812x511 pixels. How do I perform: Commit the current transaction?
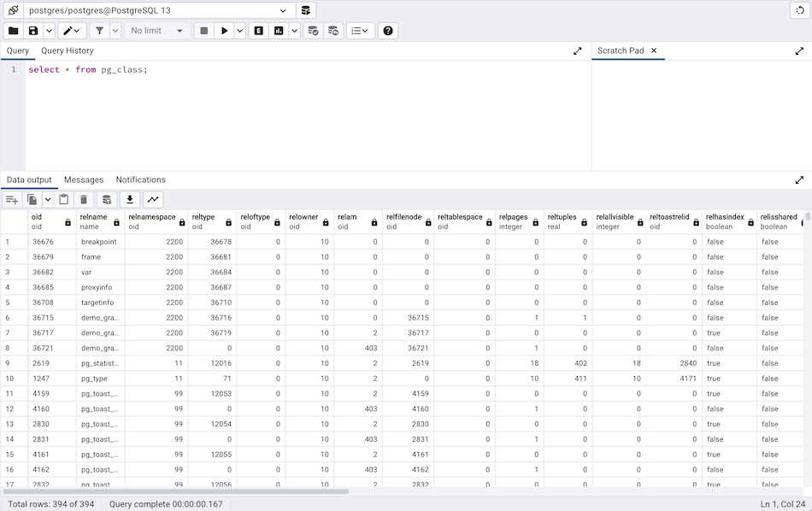[x=313, y=30]
